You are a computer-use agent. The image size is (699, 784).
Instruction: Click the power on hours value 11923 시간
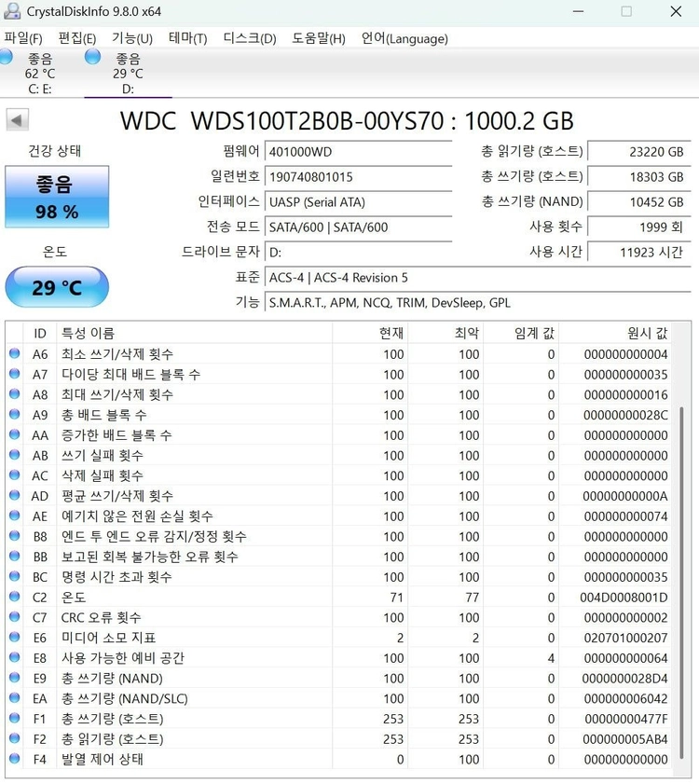point(639,252)
